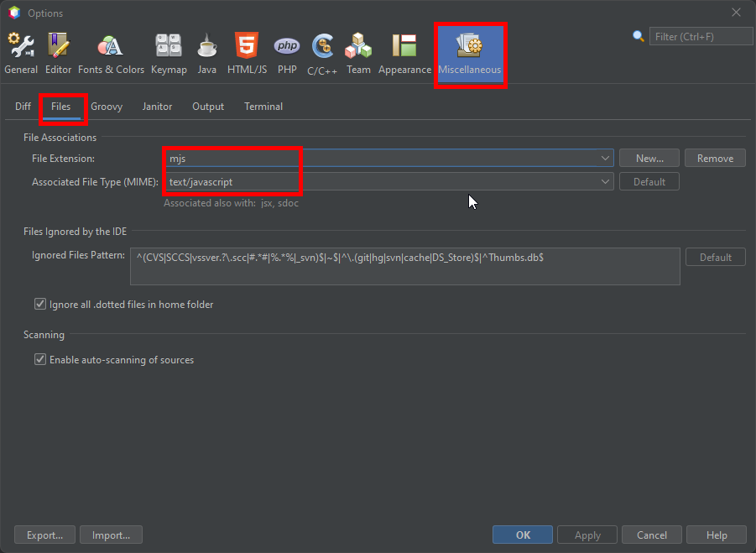The image size is (756, 553).
Task: Select the HTML/JS options category
Action: [247, 54]
